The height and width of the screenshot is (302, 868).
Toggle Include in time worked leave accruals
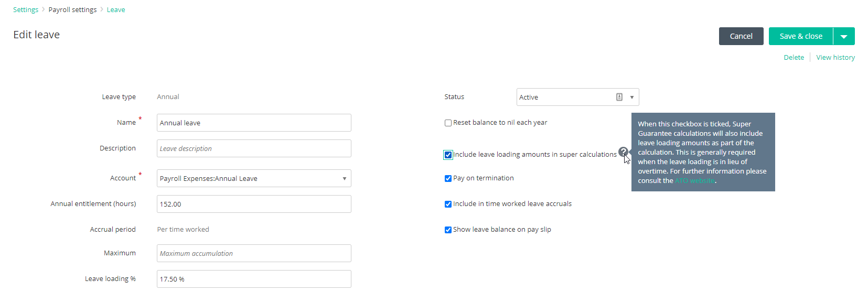[x=448, y=204]
